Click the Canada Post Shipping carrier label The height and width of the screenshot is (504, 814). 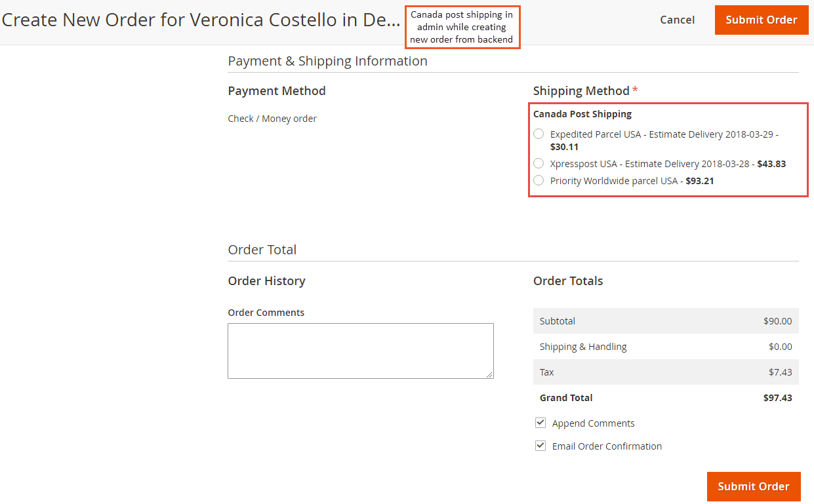[582, 114]
